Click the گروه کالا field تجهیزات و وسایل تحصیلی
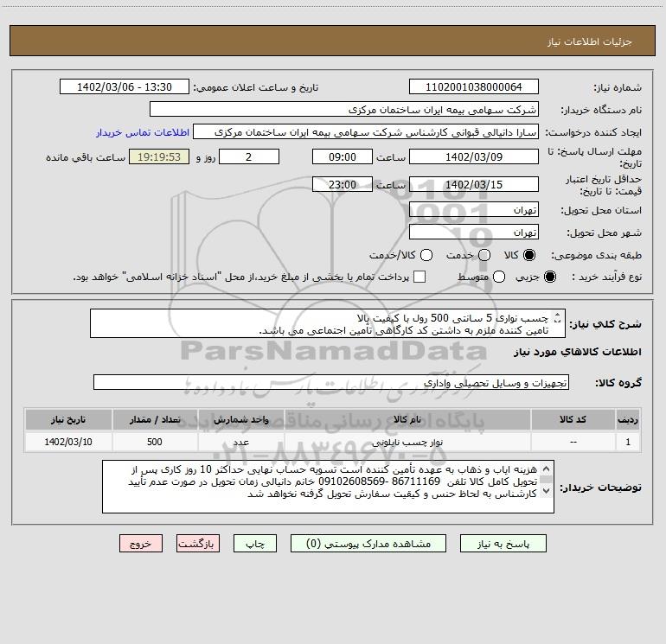666x644 pixels. (x=331, y=382)
